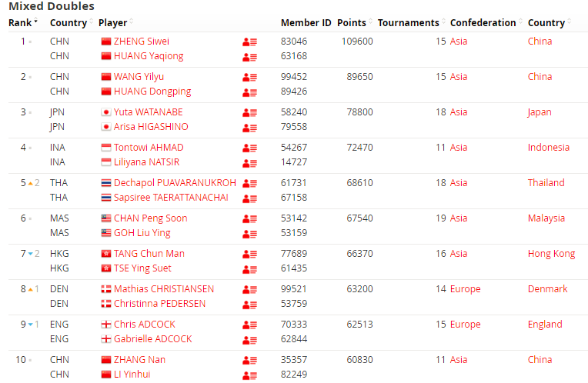Sort by Confederation column header

[x=483, y=23]
